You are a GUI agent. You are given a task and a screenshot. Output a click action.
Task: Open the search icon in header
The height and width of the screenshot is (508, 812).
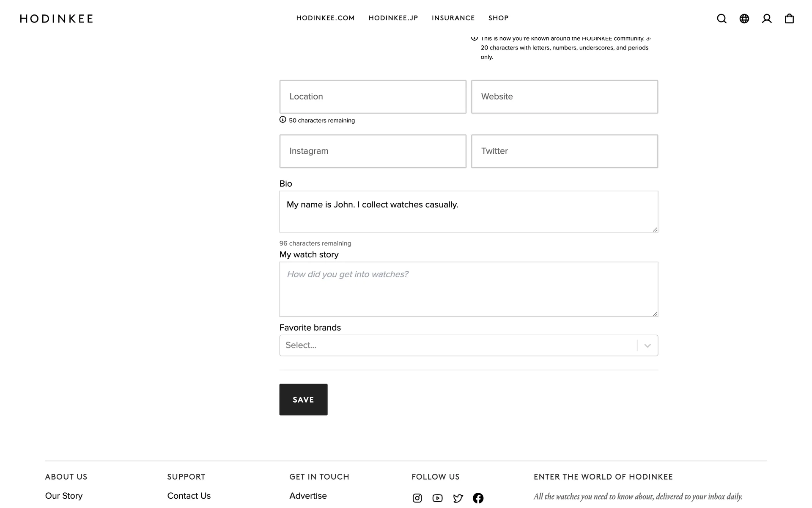(721, 19)
